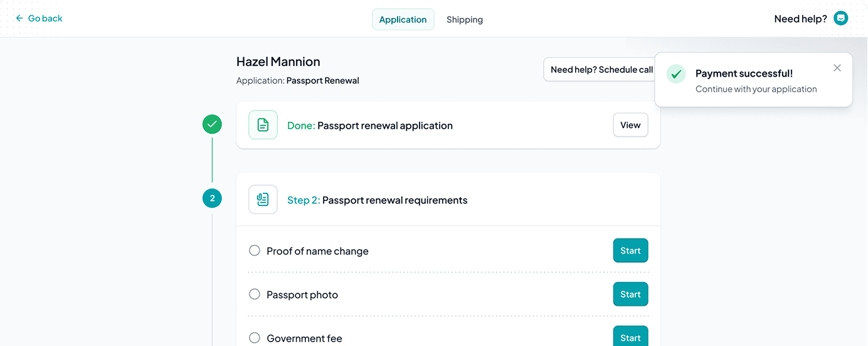This screenshot has width=868, height=346.
Task: Click the Proof of name change label
Action: [x=317, y=251]
